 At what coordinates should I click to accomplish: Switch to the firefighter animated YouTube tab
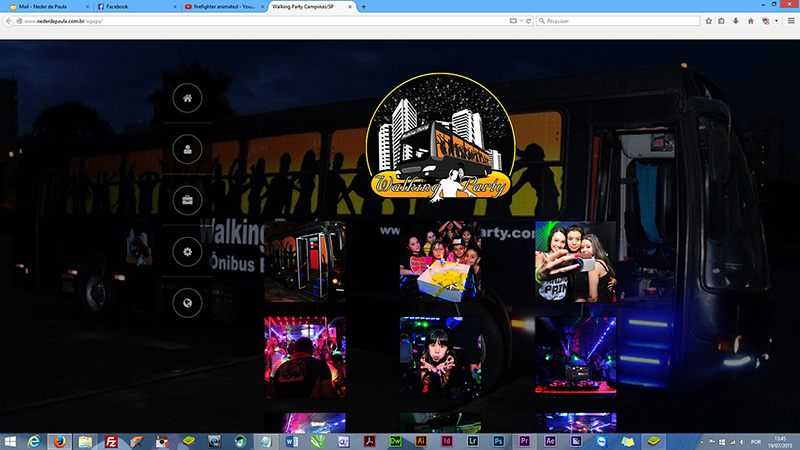[222, 7]
